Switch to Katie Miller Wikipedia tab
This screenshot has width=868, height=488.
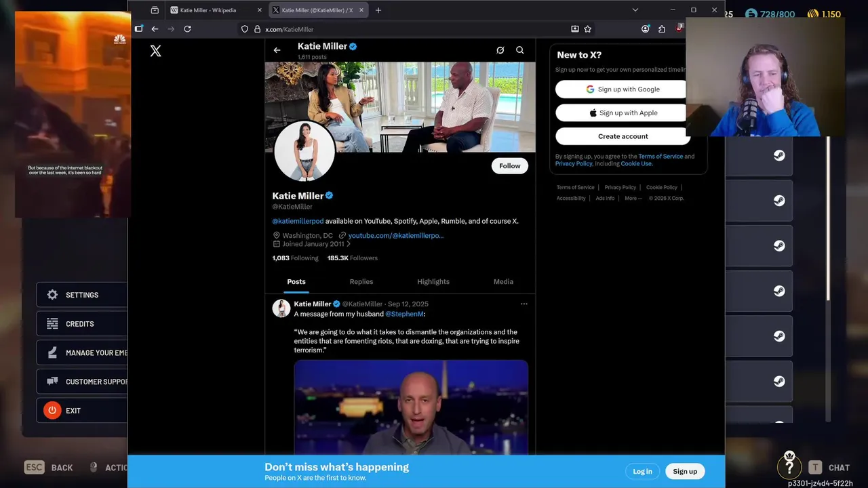(216, 10)
